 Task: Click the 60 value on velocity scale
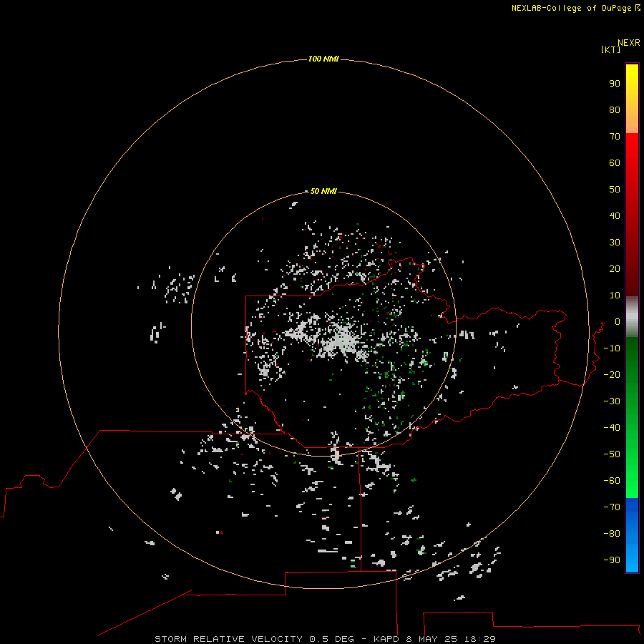(x=615, y=163)
